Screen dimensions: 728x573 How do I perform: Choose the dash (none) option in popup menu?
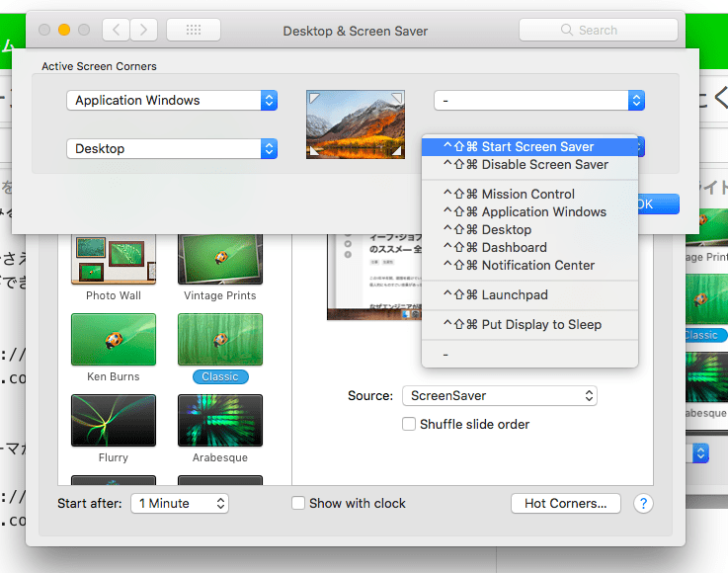pyautogui.click(x=529, y=355)
